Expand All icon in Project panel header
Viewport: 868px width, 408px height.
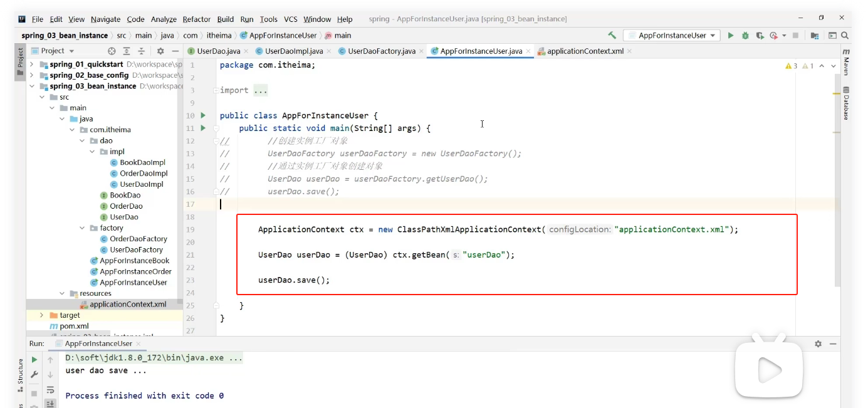coord(127,51)
